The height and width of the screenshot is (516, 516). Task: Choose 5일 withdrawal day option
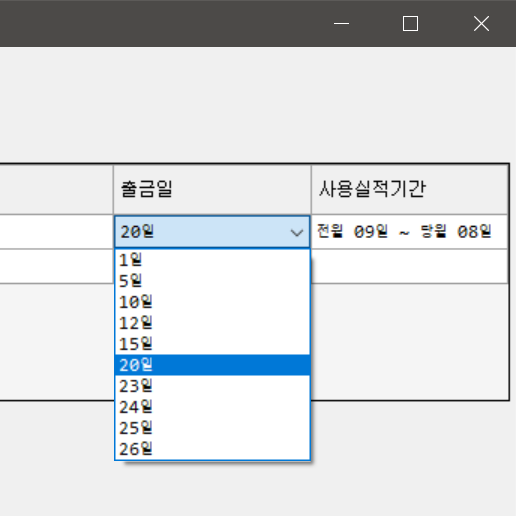coord(212,281)
